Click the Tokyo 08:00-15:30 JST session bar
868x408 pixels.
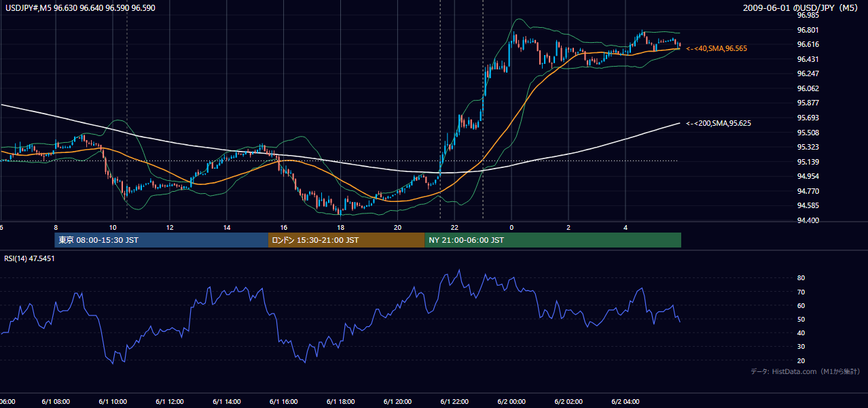(162, 240)
